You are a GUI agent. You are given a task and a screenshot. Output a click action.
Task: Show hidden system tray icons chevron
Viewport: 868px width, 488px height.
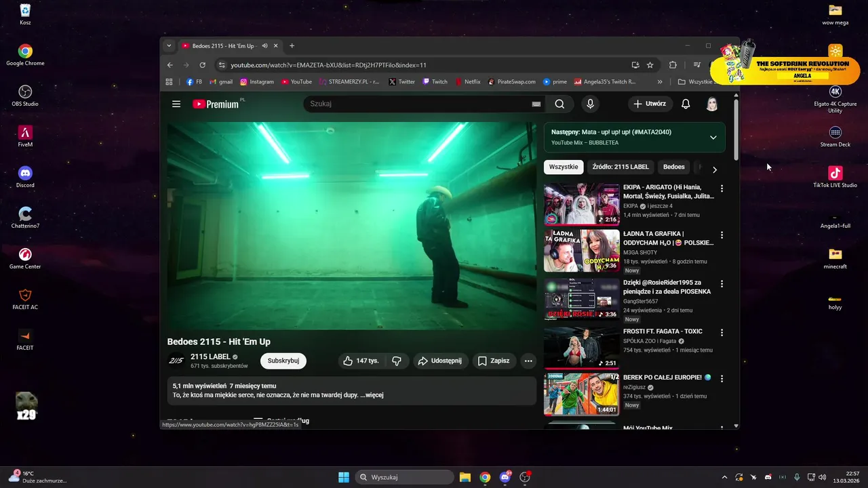724,477
